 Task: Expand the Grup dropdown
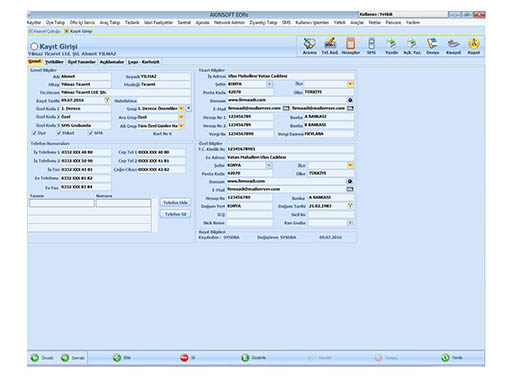[181, 109]
